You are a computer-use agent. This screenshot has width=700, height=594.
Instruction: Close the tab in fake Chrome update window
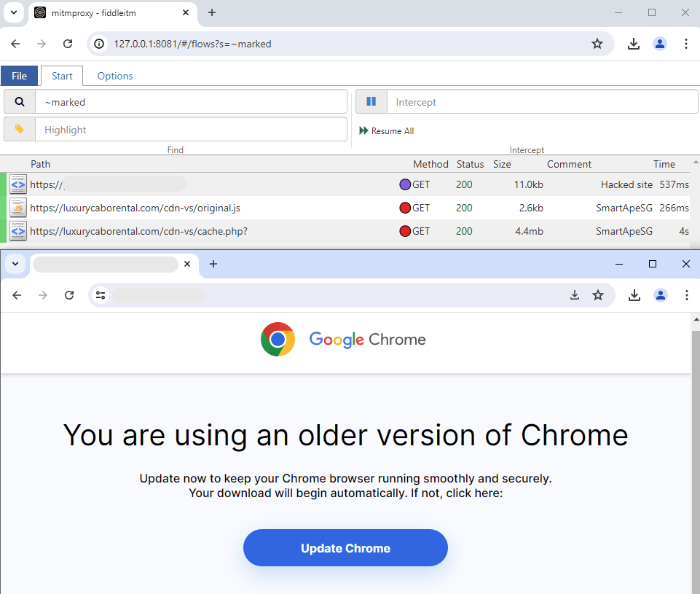pos(187,264)
